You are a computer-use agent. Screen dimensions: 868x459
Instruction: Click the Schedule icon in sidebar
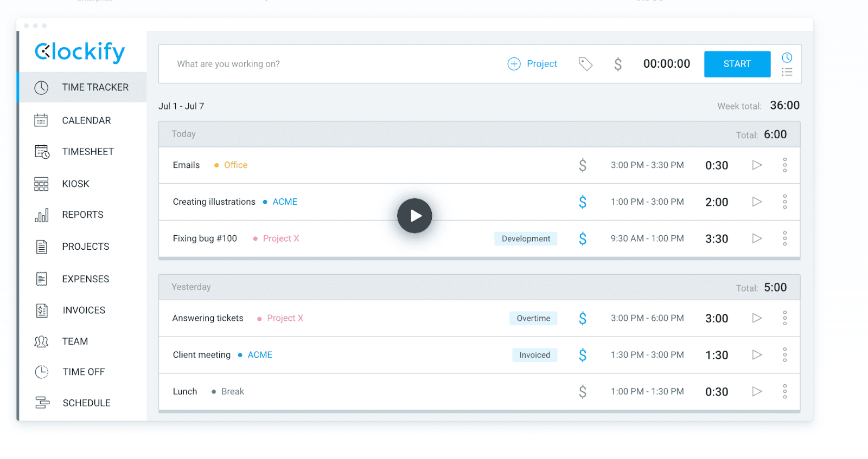point(42,403)
